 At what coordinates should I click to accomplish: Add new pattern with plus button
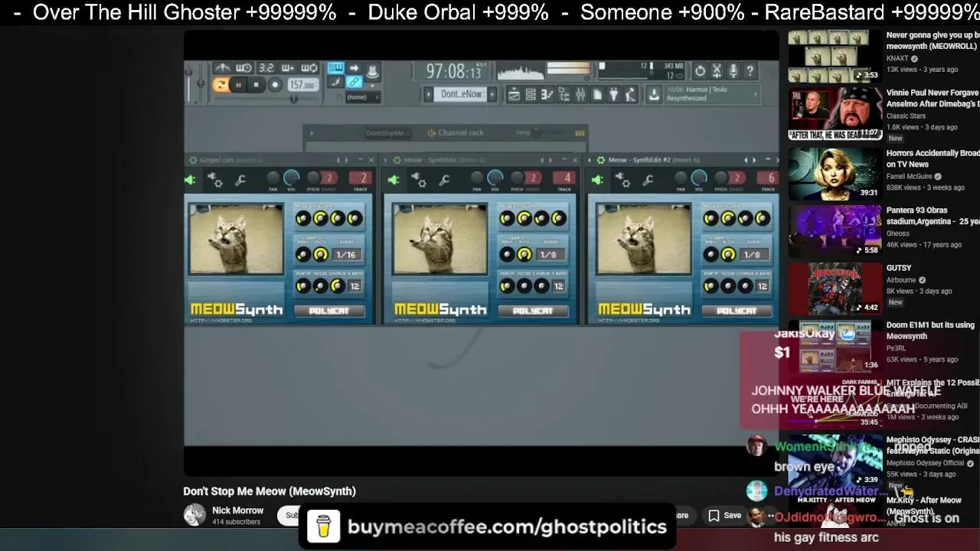(x=492, y=94)
